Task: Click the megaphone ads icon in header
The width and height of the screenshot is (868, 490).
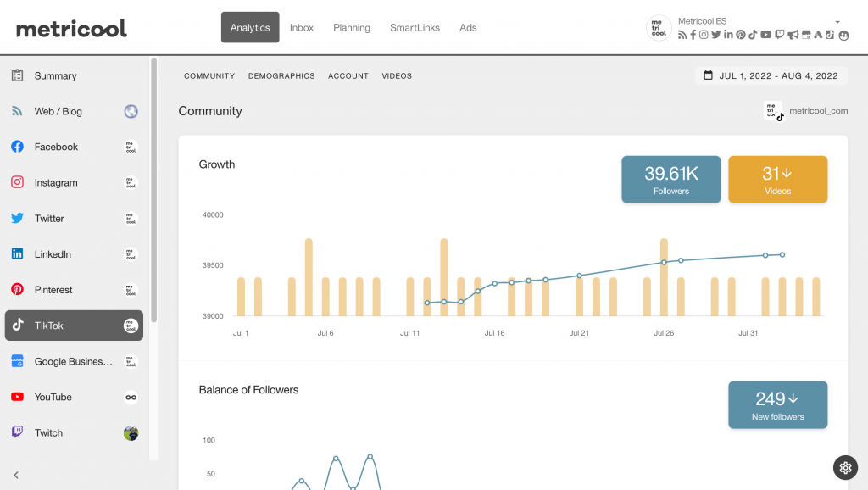Action: coord(793,35)
